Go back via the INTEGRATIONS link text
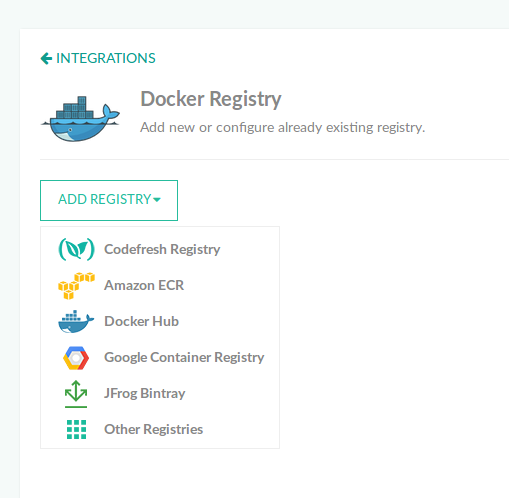The width and height of the screenshot is (509, 498). pos(106,58)
